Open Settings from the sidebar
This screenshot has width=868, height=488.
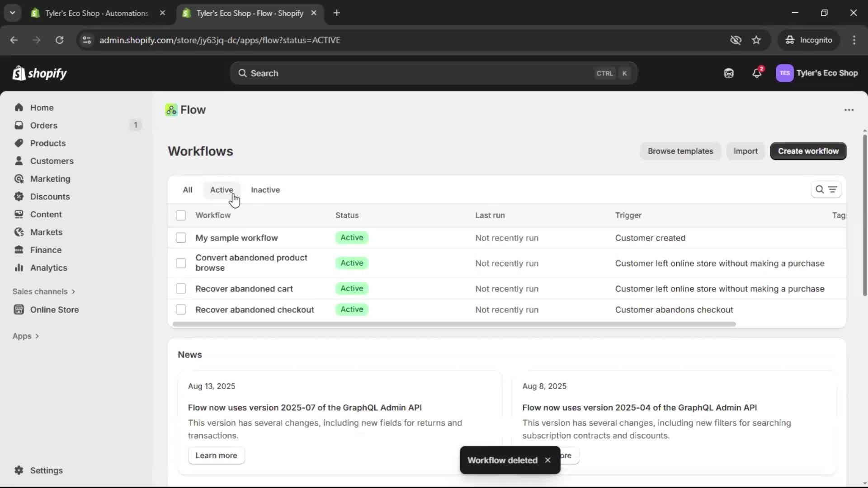coord(45,470)
